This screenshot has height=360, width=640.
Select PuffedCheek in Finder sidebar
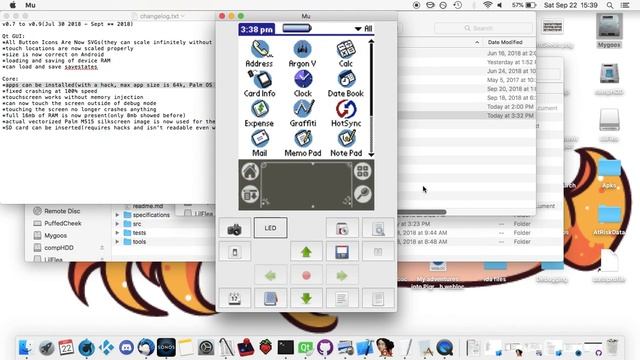tap(63, 223)
